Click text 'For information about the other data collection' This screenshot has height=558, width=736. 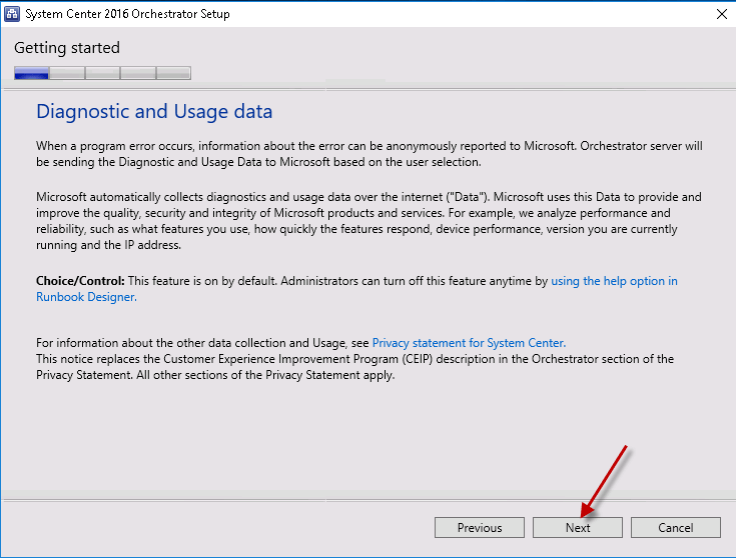point(202,342)
